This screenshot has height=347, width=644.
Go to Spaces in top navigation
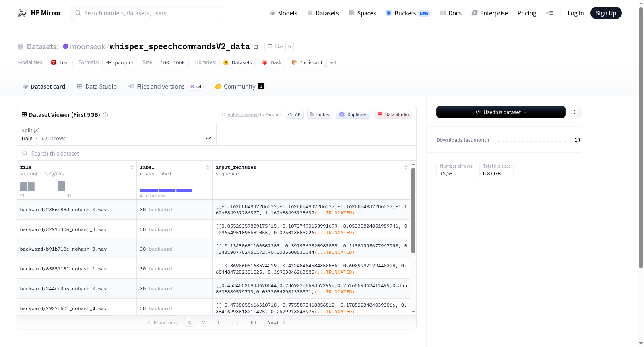[362, 13]
